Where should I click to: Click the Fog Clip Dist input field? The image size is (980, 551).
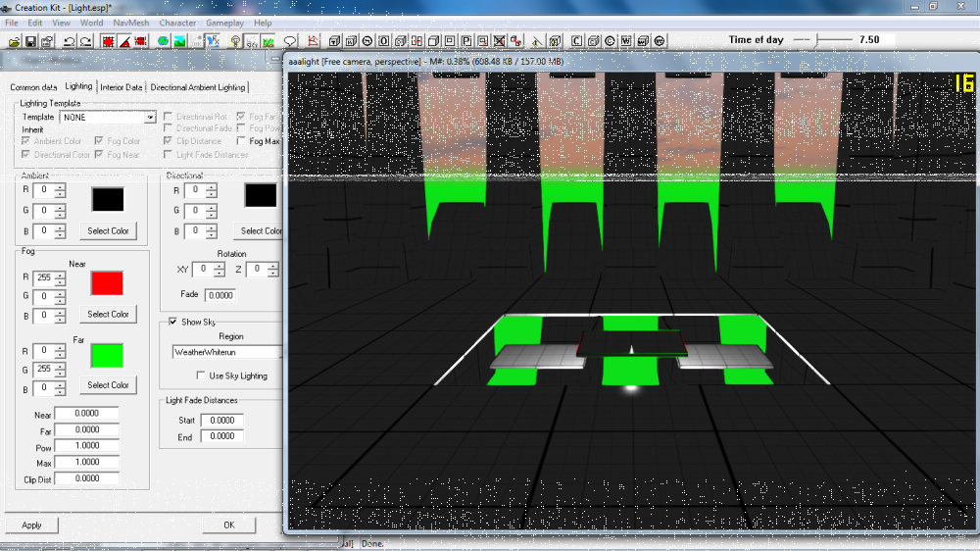pos(87,478)
